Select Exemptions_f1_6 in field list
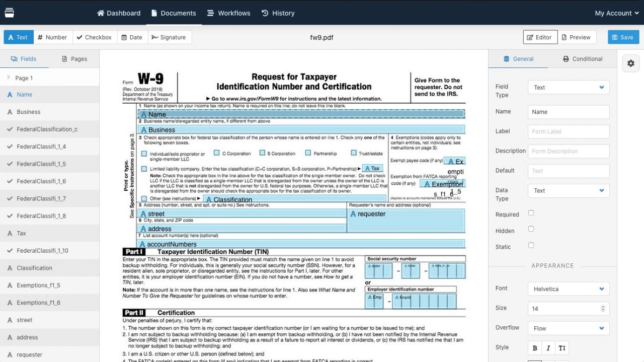 coord(49,303)
